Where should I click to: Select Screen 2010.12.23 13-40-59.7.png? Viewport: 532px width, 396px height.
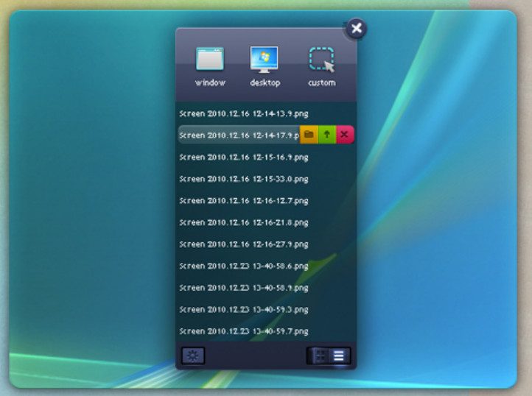[x=244, y=331]
